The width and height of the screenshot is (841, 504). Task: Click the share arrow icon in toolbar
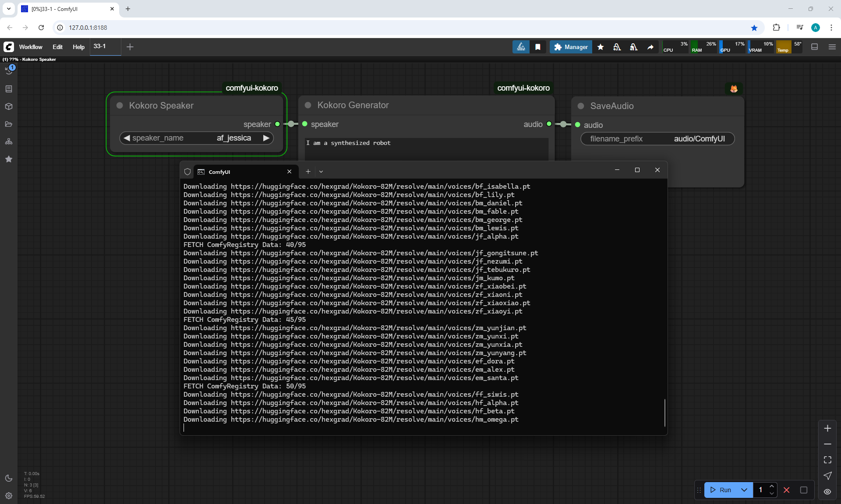coord(650,47)
